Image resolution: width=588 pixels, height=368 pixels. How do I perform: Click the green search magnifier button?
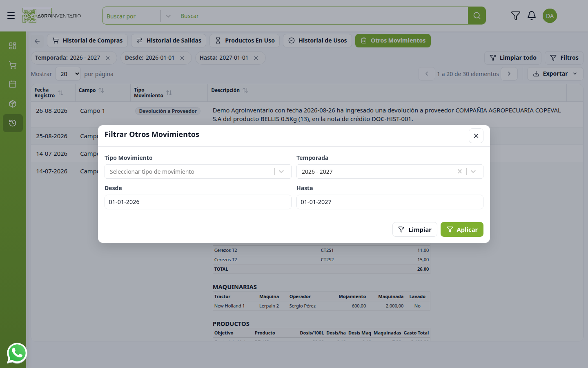coord(477,16)
